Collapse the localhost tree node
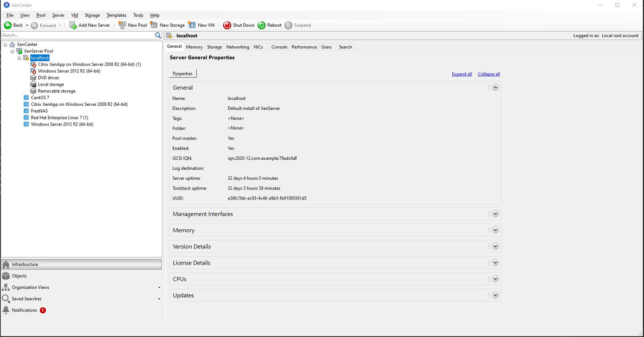 pyautogui.click(x=20, y=58)
